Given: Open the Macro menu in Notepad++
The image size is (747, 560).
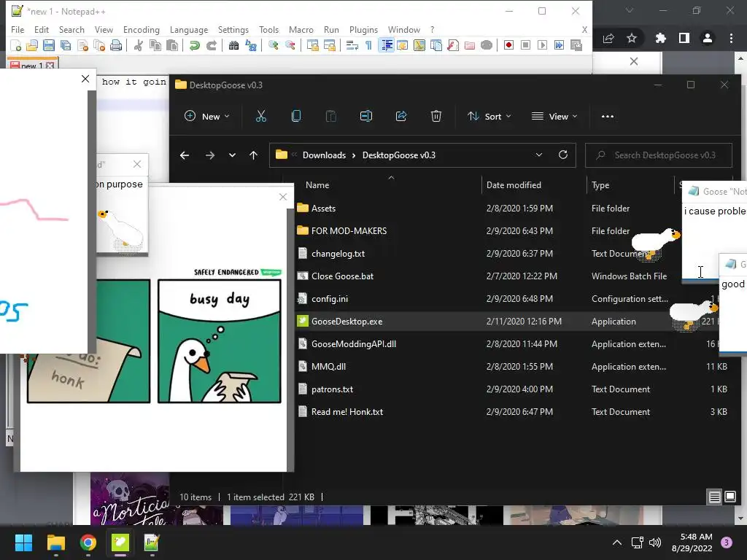Looking at the screenshot, I should 301,29.
